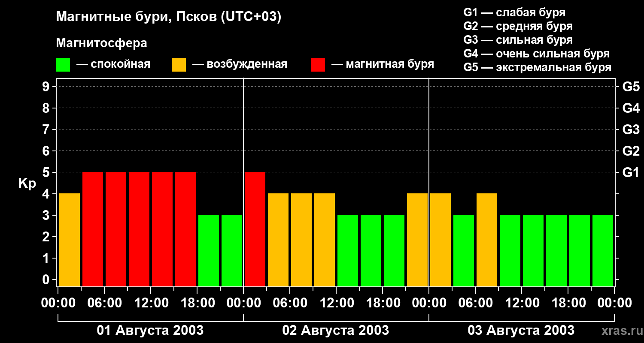Click the '— спокойная' legend label
Viewport: 644px width, 343px height.
click(113, 65)
